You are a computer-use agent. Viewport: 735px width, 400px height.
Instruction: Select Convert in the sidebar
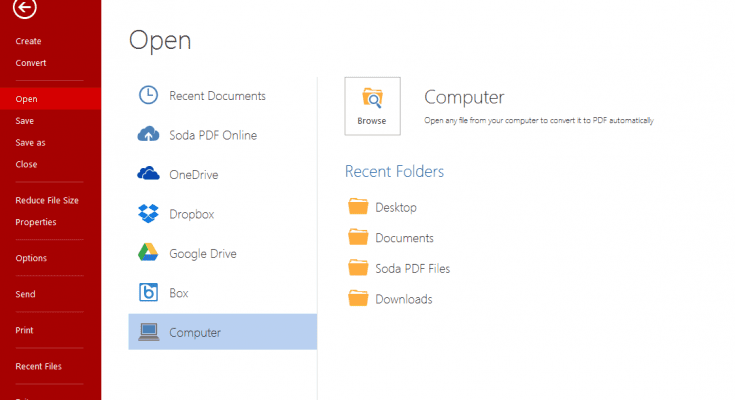click(30, 63)
